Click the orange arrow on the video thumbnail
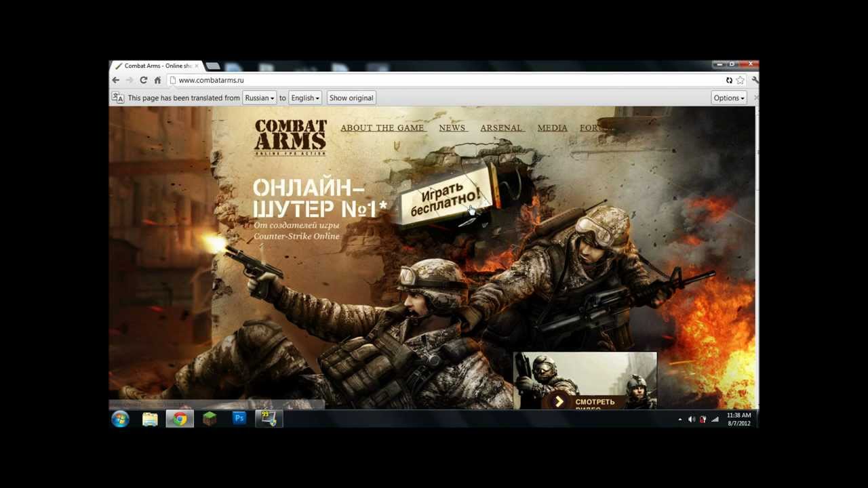This screenshot has width=868, height=488. coord(559,401)
